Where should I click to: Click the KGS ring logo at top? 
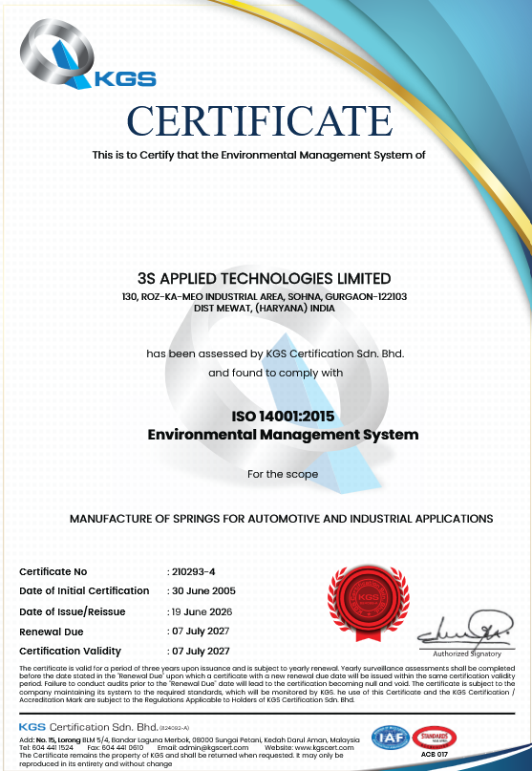coord(88,54)
